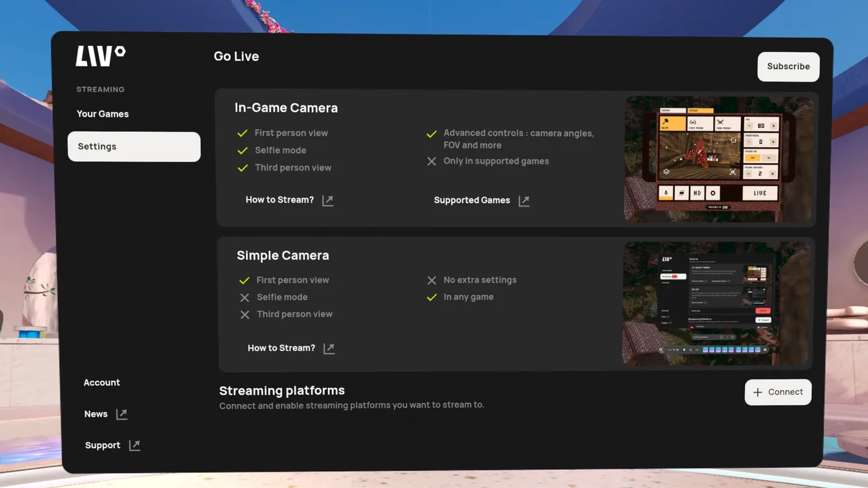
Task: Open the Your Games section
Action: 102,114
